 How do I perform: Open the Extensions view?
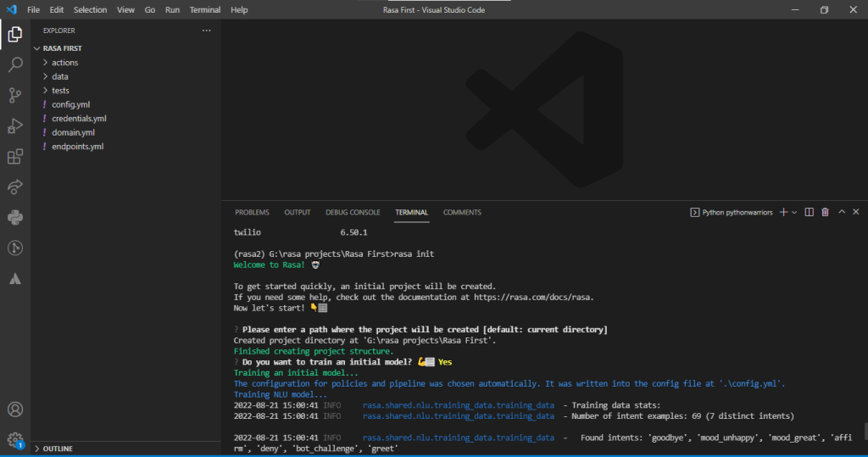[x=15, y=157]
